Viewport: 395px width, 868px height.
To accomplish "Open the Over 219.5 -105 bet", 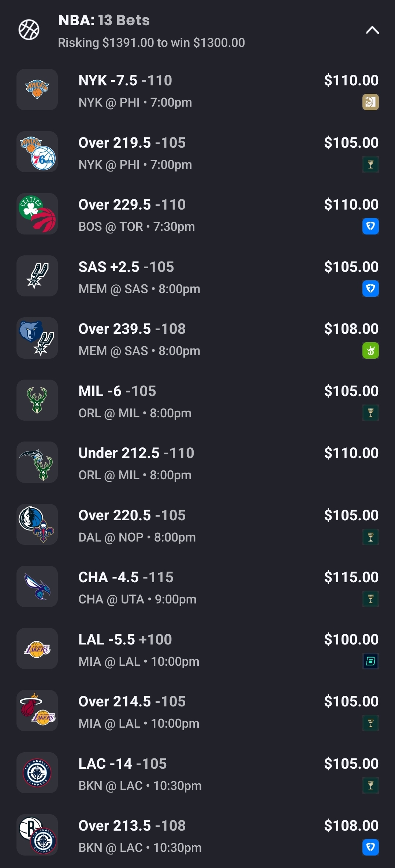I will point(132,143).
